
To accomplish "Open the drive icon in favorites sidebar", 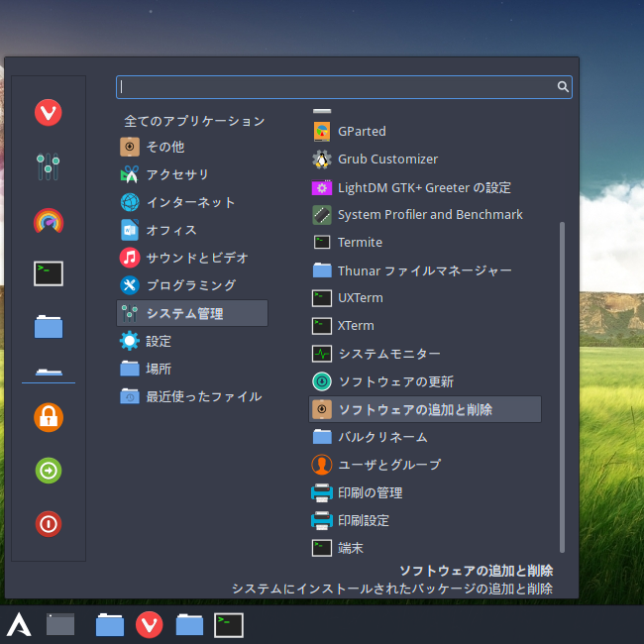I will tap(49, 373).
